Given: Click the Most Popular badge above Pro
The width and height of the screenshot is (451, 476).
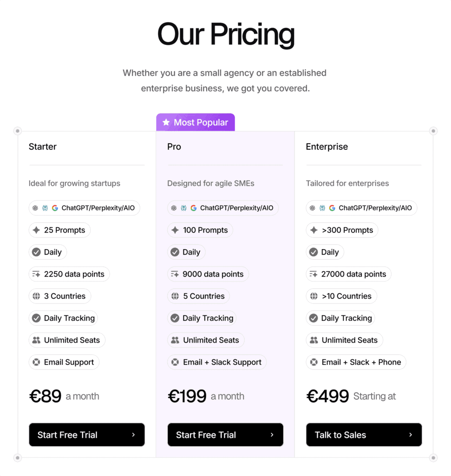Looking at the screenshot, I should coord(195,122).
